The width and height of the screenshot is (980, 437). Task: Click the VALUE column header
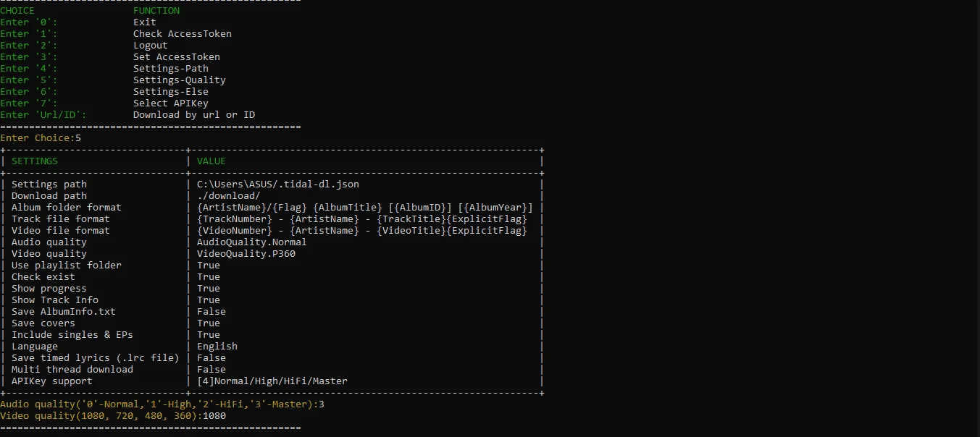coord(212,161)
